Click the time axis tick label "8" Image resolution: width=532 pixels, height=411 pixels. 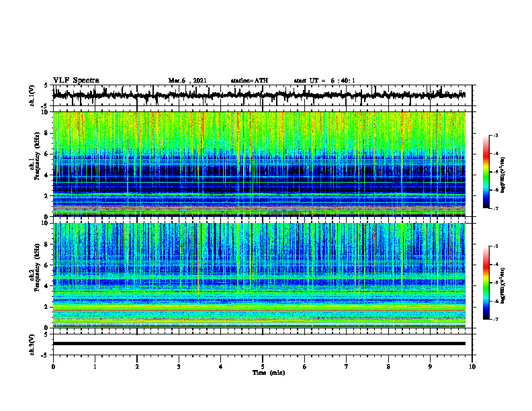(388, 367)
